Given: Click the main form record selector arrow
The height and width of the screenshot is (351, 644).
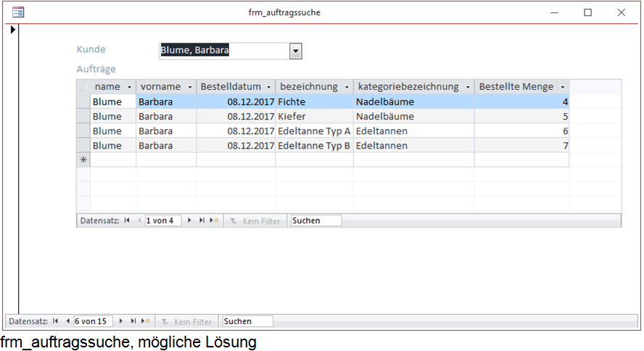Looking at the screenshot, I should click(x=12, y=30).
